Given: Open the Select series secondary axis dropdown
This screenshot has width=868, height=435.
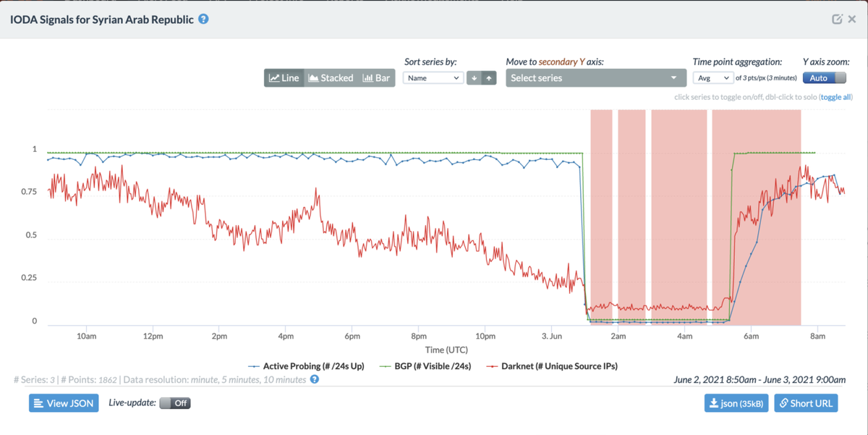Looking at the screenshot, I should coord(595,78).
